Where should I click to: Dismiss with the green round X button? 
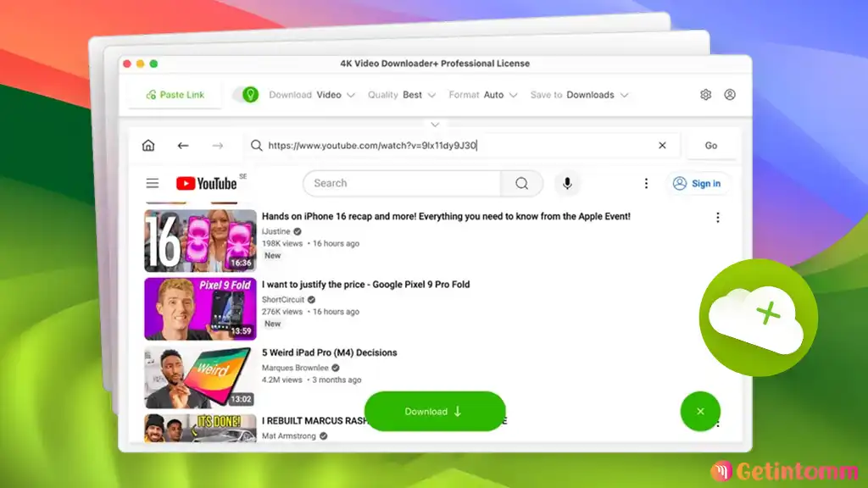click(700, 411)
